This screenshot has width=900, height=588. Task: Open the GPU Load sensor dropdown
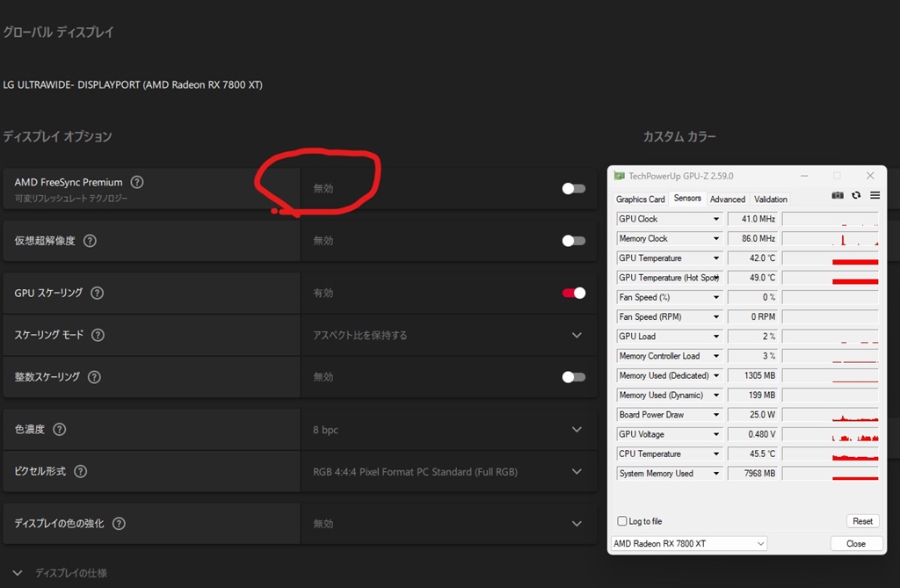click(715, 337)
